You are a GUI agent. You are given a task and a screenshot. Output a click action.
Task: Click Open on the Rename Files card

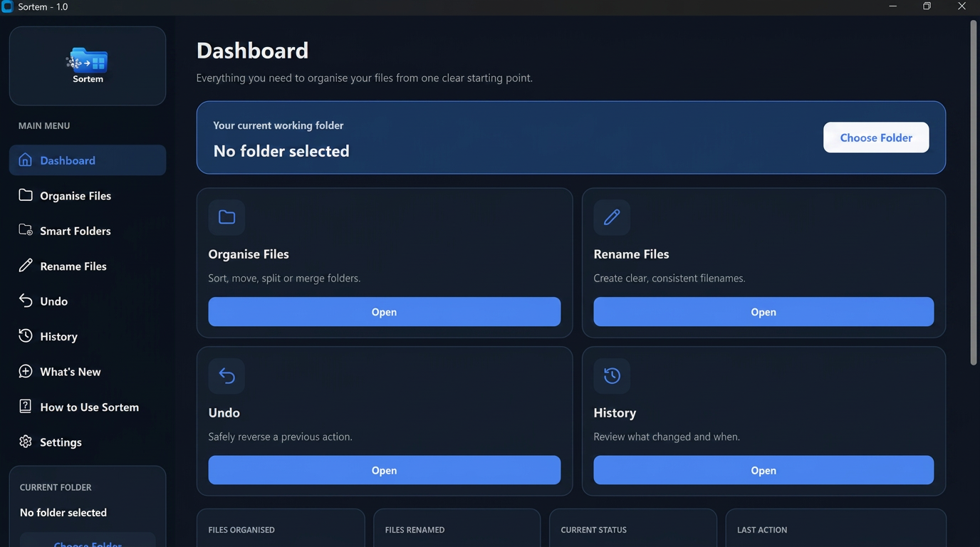[x=763, y=312]
